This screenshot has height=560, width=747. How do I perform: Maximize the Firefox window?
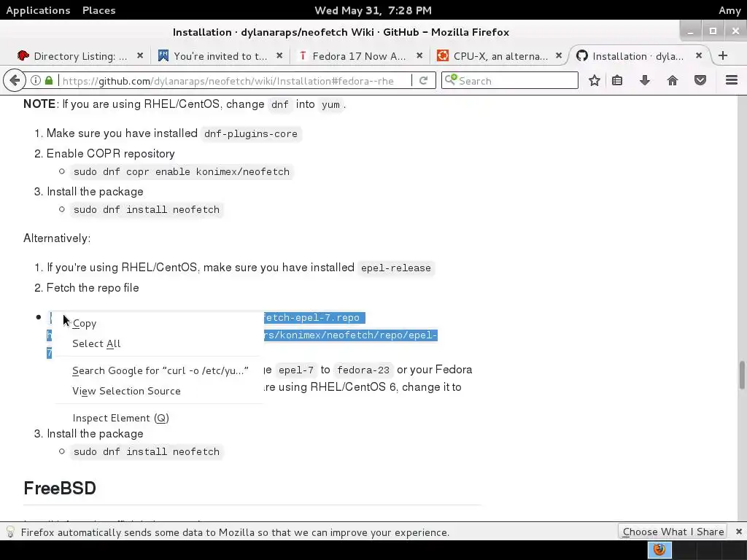pyautogui.click(x=713, y=31)
